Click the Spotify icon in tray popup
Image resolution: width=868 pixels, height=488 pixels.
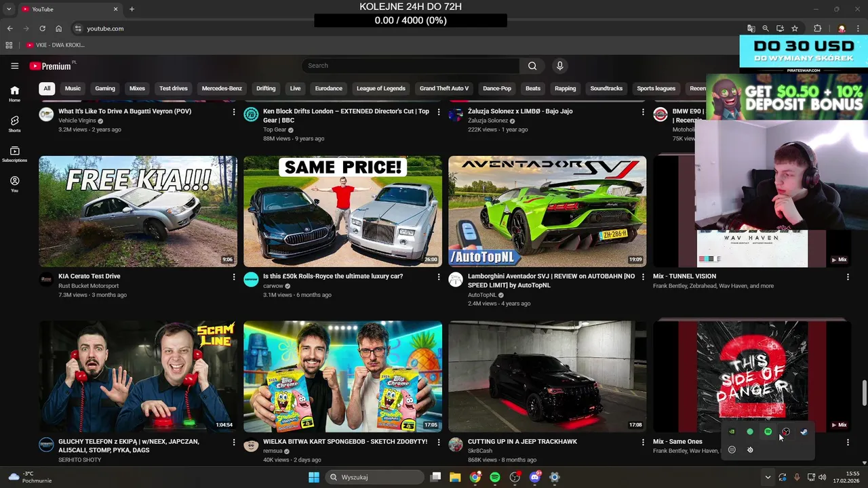click(768, 432)
